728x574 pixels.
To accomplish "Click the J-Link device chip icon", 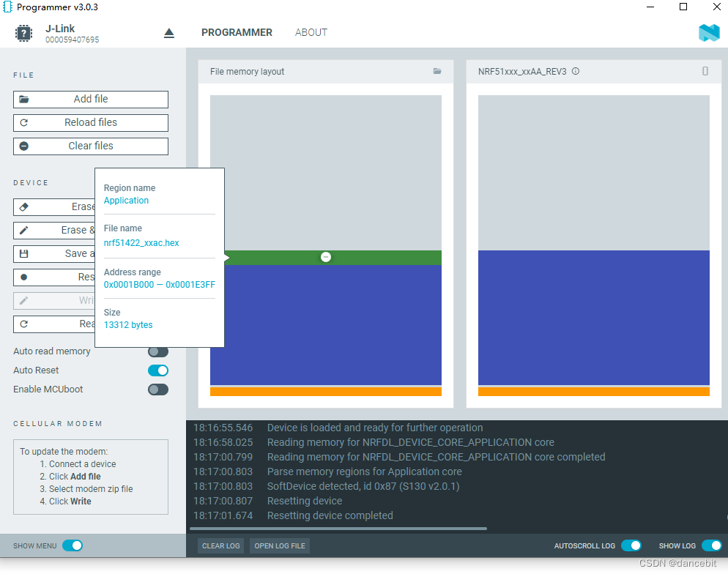I will click(24, 33).
